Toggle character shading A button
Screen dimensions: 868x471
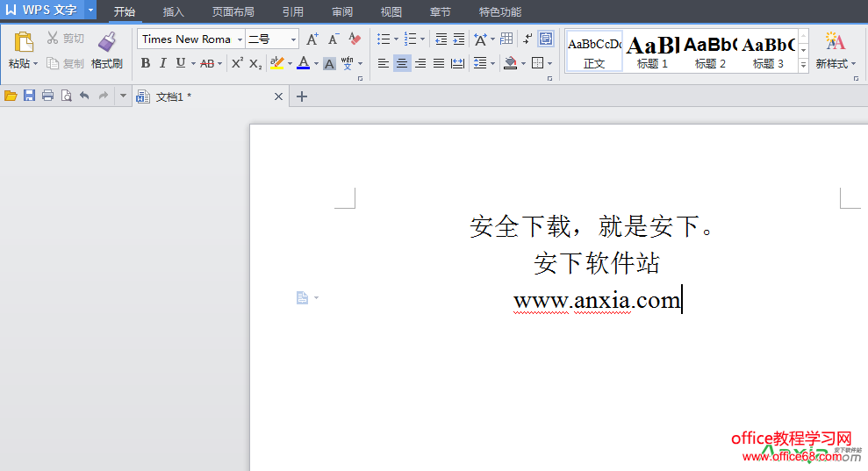[x=329, y=64]
